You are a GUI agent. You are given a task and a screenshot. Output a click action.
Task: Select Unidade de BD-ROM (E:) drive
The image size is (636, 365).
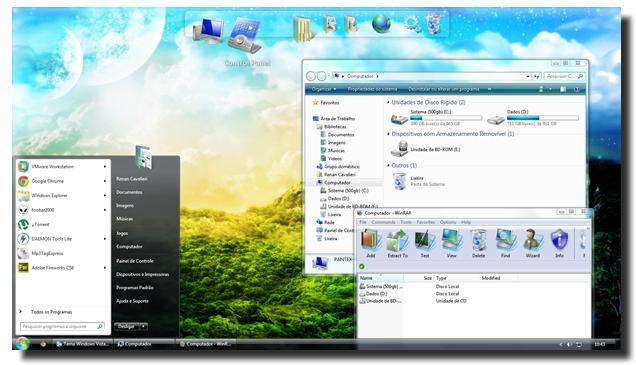[x=425, y=149]
